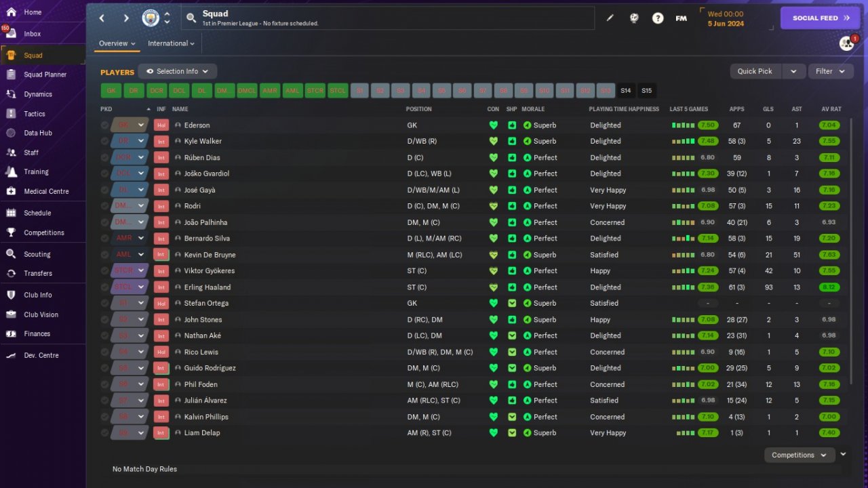868x488 pixels.
Task: Select the S14 substitute chip
Action: 625,91
